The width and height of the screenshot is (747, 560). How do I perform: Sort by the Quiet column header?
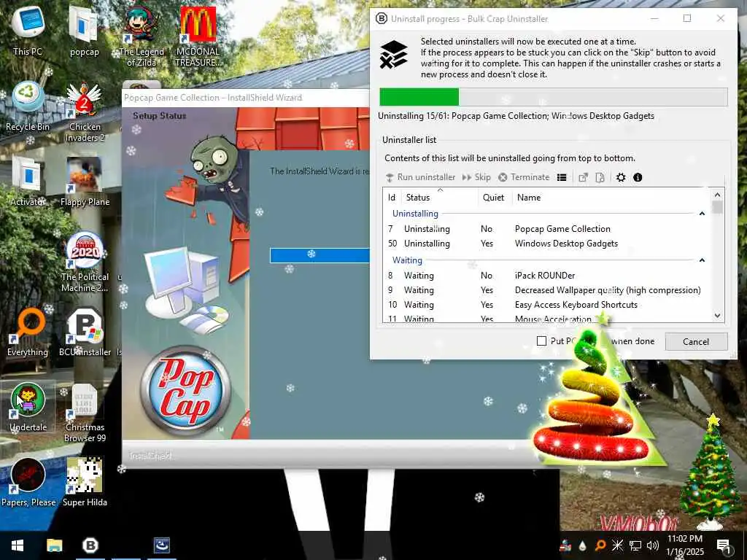494,197
